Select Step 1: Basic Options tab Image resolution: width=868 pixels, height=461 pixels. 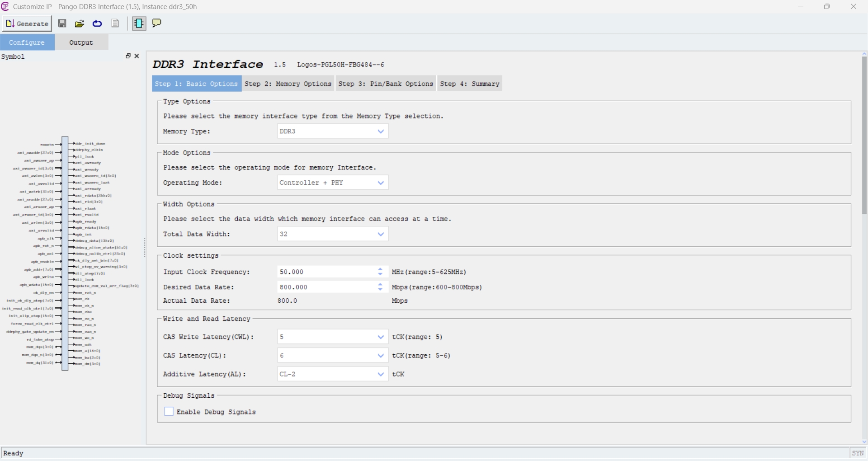point(197,84)
